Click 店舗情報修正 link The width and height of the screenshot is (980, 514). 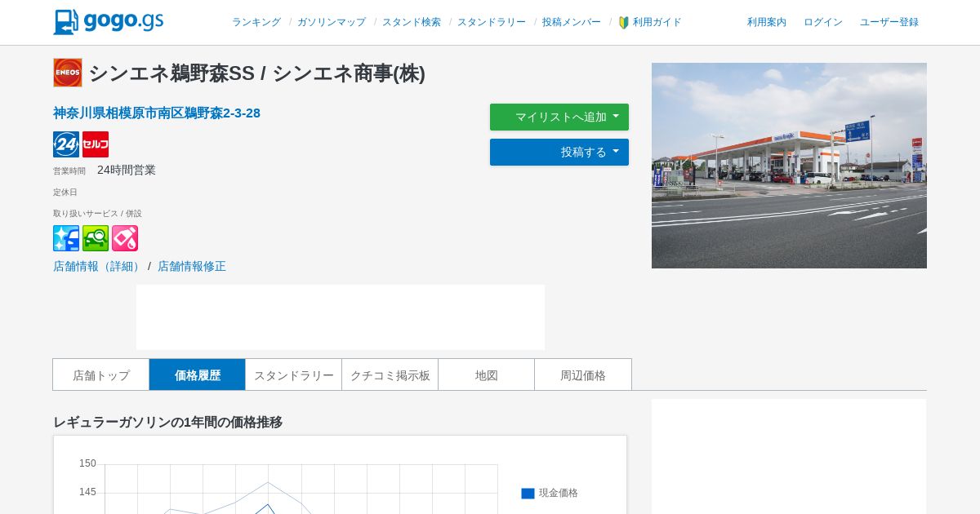192,266
